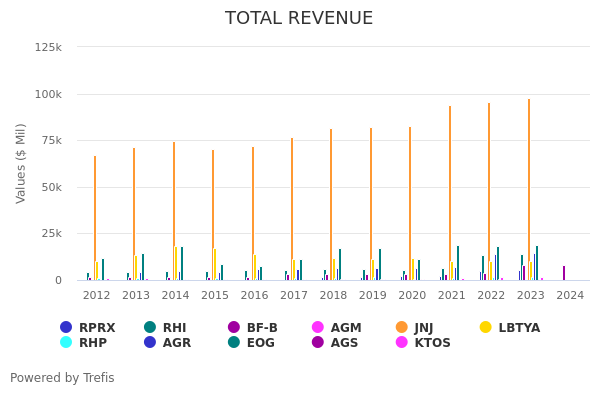Open the Powered by Trefis link
Screen dimensions: 600x400
tap(62, 378)
